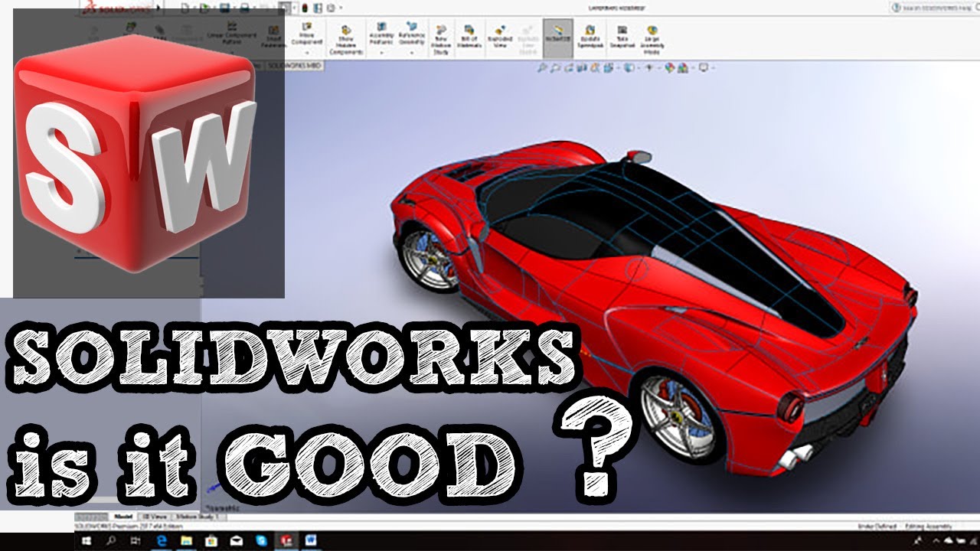Image resolution: width=980 pixels, height=551 pixels.
Task: Click the Rebuild traffic light icon
Action: pyautogui.click(x=305, y=8)
